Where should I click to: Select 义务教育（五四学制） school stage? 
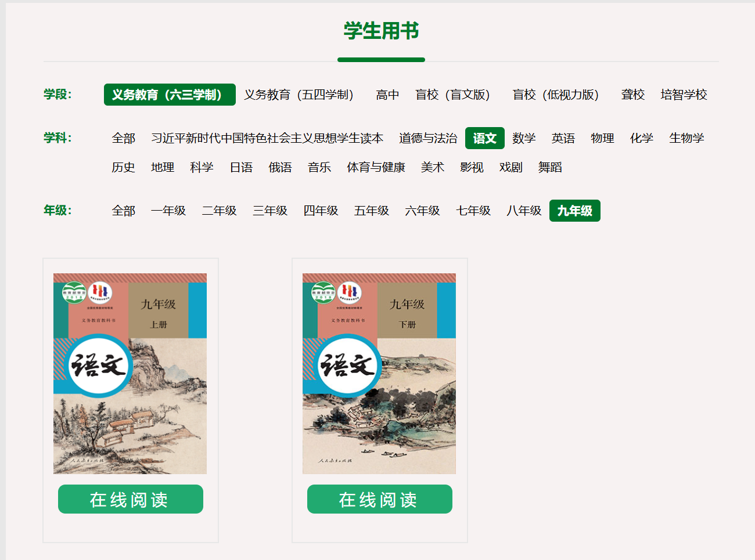click(x=299, y=95)
